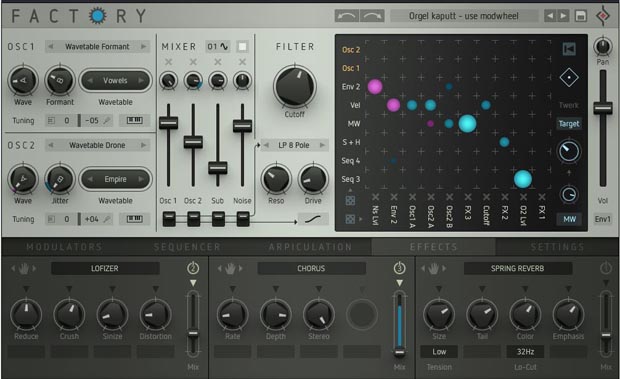Open the mixer 01 waveform selector
Image resolution: width=620 pixels, height=379 pixels.
[x=218, y=47]
